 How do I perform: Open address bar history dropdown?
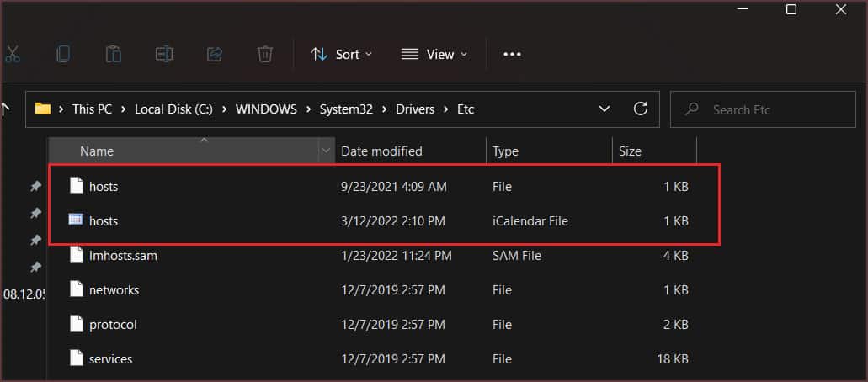point(604,109)
